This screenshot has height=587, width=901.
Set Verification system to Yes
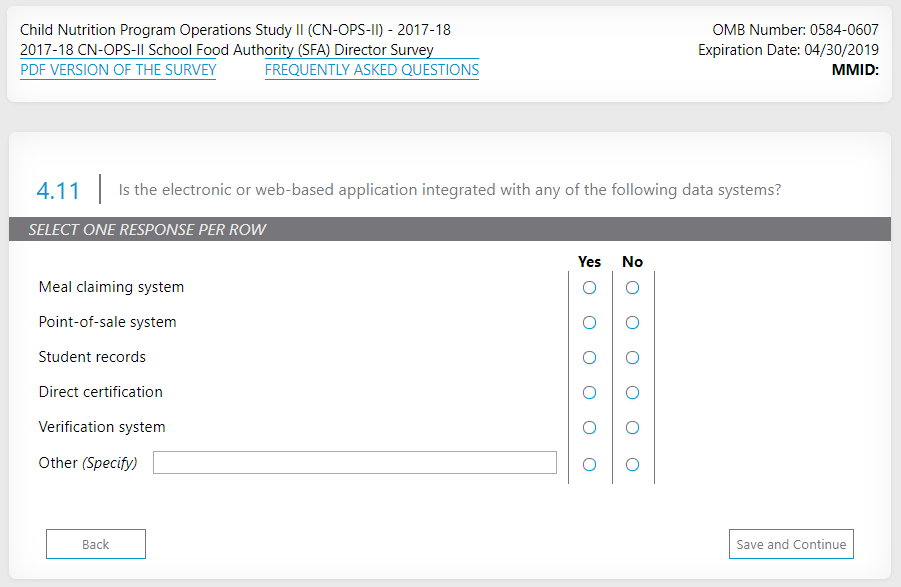pyautogui.click(x=589, y=428)
